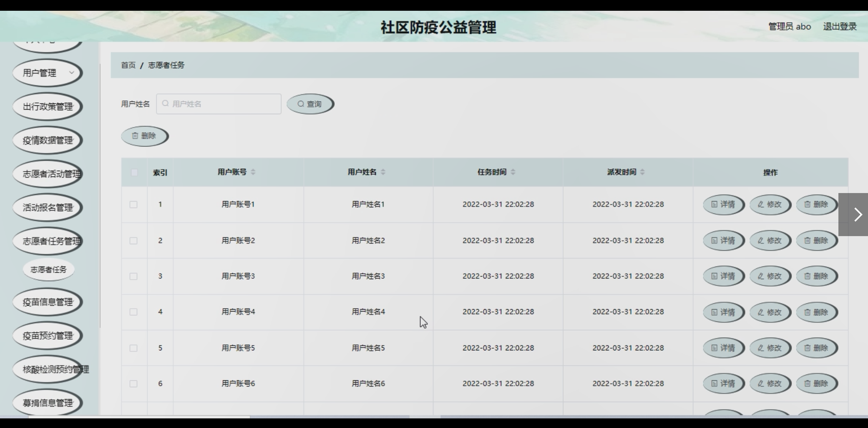This screenshot has height=428, width=868.
Task: Sort by the 任务时间 column arrows
Action: pyautogui.click(x=513, y=172)
